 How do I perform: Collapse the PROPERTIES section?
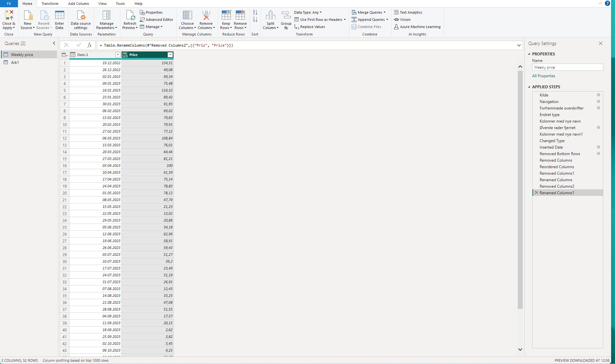coord(529,54)
